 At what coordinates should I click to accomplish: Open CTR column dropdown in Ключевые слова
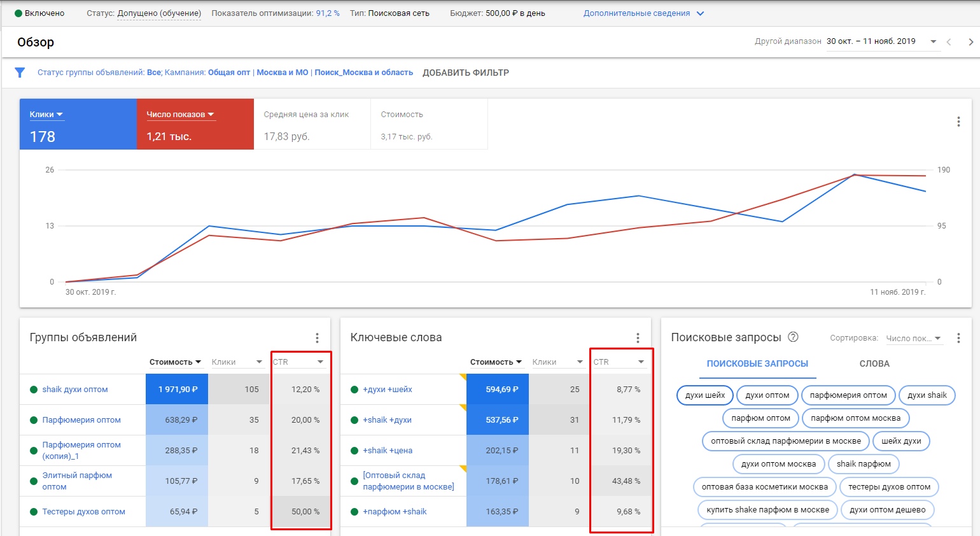pyautogui.click(x=619, y=362)
